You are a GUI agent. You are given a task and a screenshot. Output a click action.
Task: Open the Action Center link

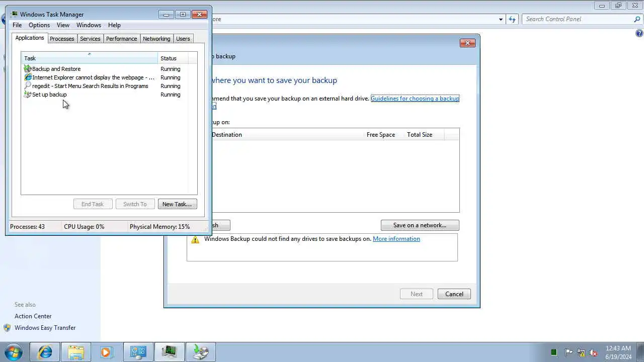coord(33,316)
